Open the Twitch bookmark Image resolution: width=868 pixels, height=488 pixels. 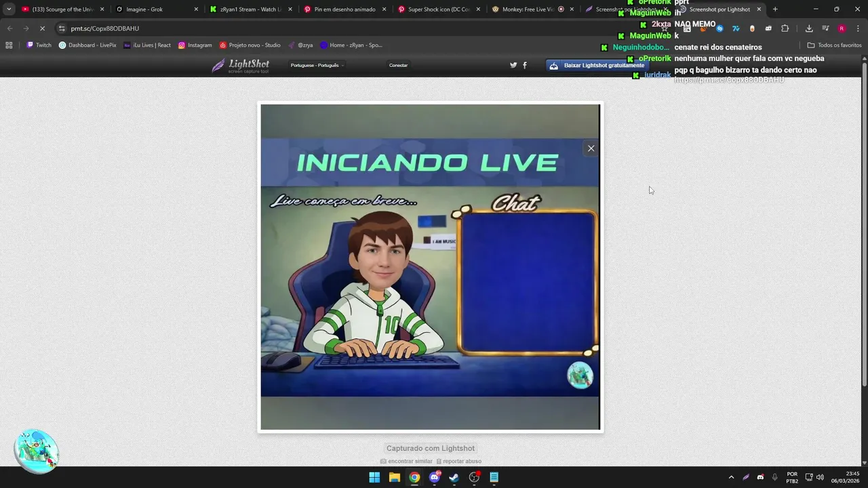pyautogui.click(x=39, y=45)
